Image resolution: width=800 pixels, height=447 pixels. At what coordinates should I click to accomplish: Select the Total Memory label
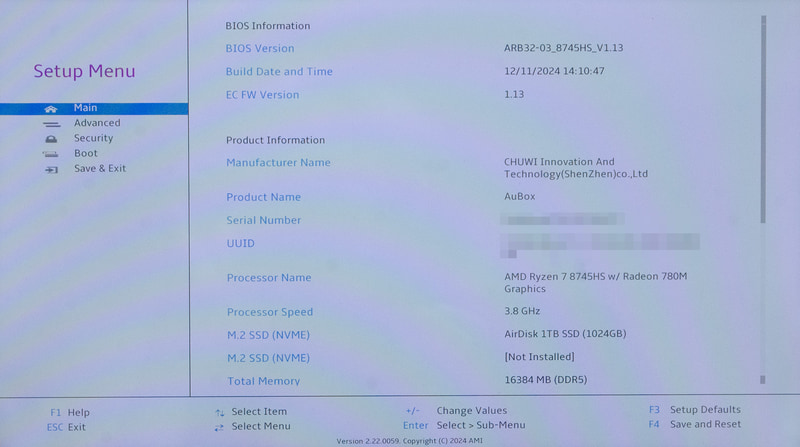pyautogui.click(x=264, y=381)
